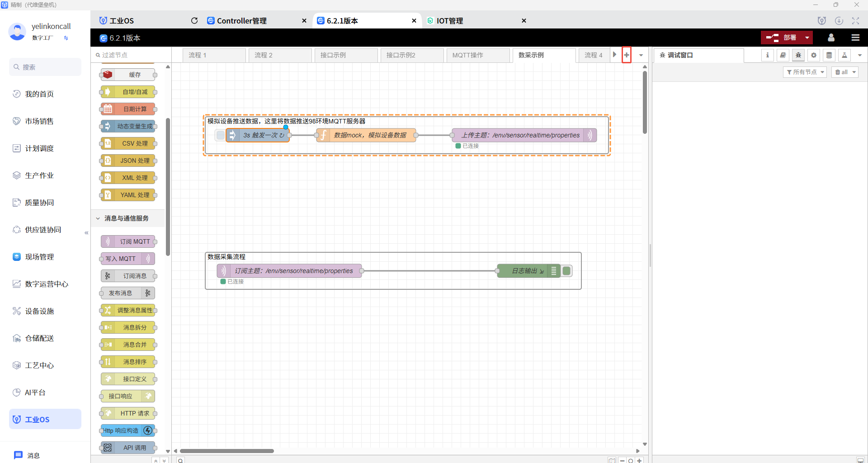Trigger the 3s inject node button
The width and height of the screenshot is (868, 463).
pyautogui.click(x=220, y=135)
